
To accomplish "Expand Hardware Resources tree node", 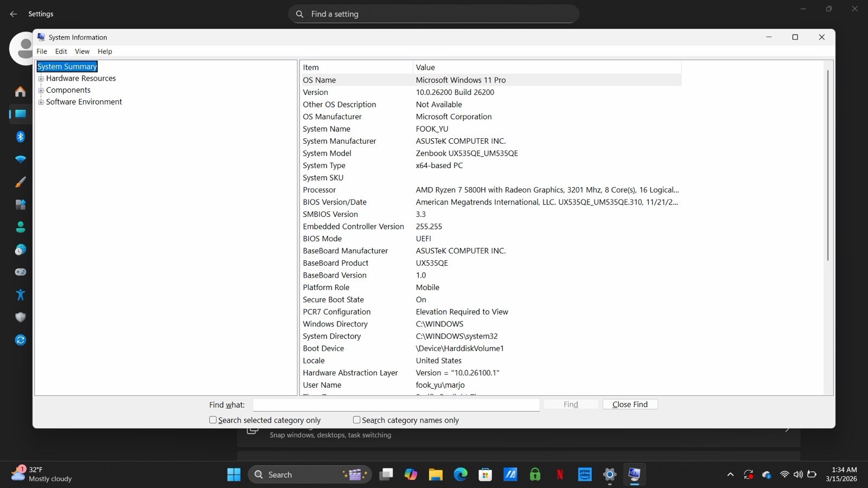I will point(41,79).
